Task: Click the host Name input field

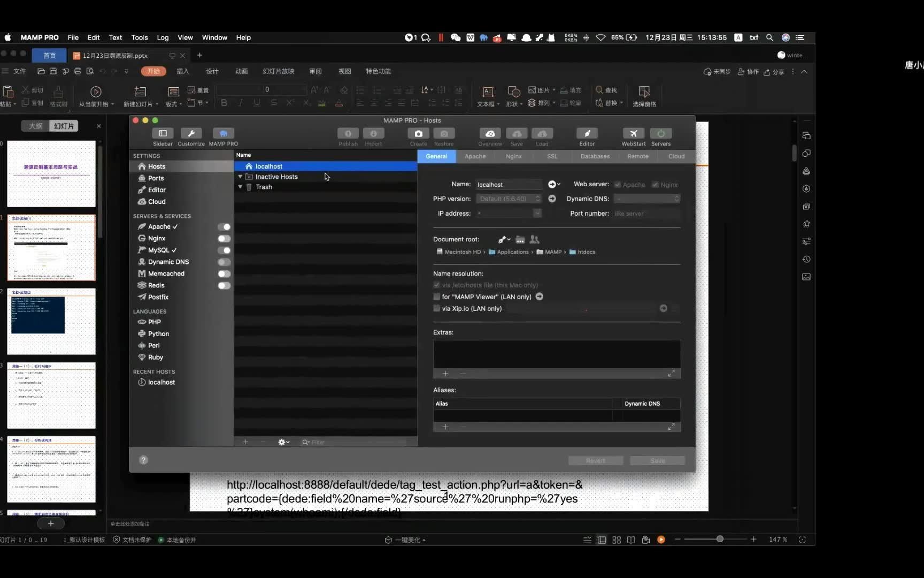Action: click(509, 185)
